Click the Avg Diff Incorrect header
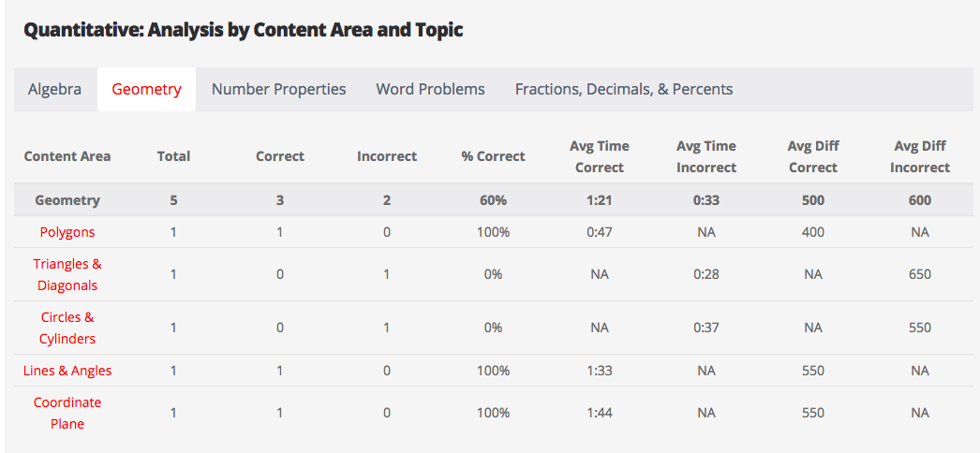This screenshot has height=453, width=980. (x=920, y=156)
